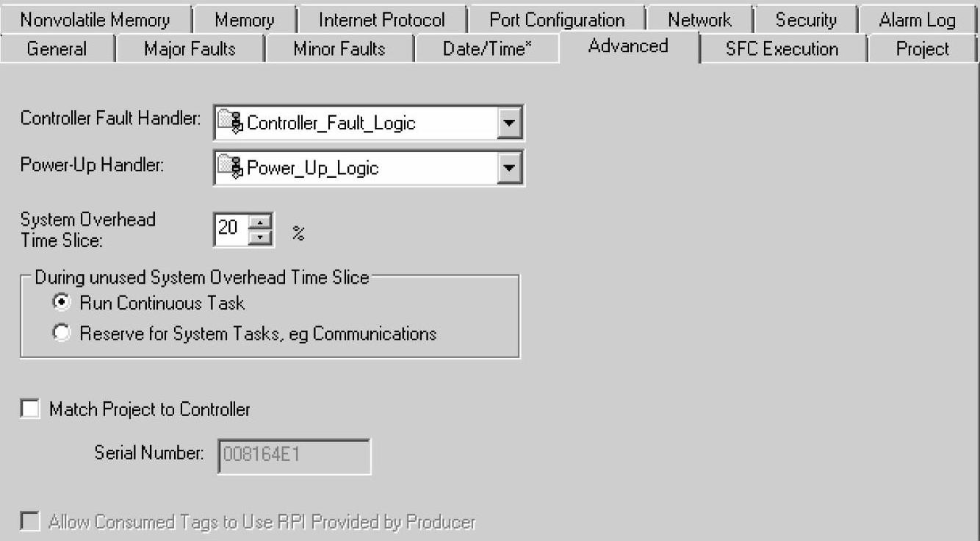Select Reserve for System Tasks radio option
980x541 pixels.
62,334
